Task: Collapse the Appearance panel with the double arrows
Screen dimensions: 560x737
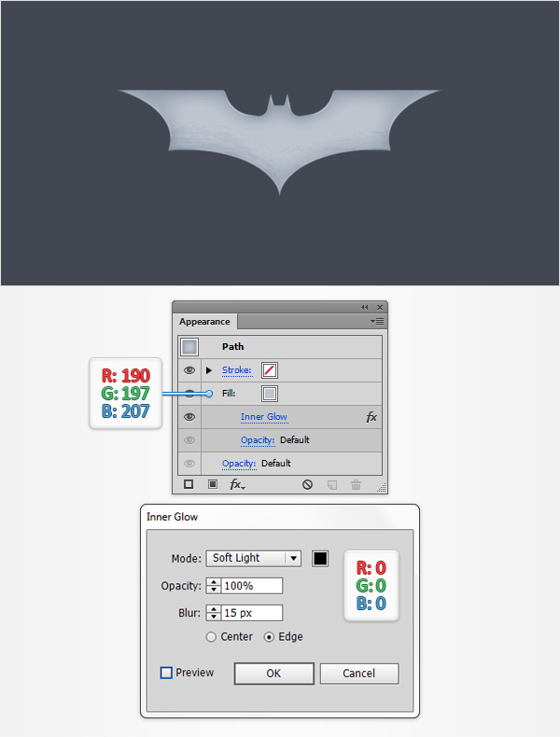Action: [x=364, y=308]
